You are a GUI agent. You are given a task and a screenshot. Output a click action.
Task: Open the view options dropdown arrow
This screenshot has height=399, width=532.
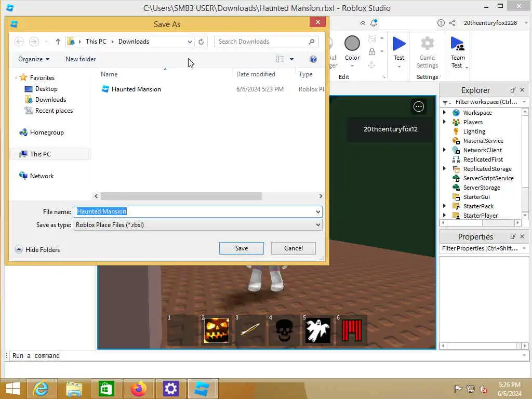[x=291, y=59]
